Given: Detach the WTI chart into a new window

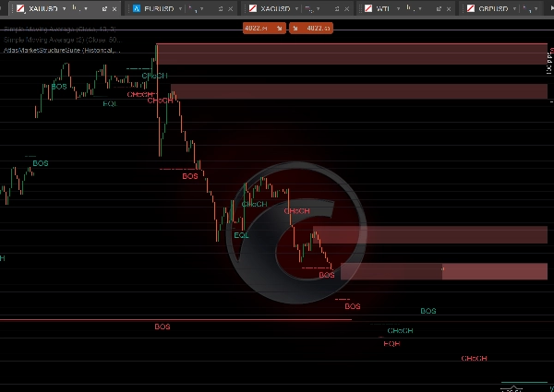Looking at the screenshot, I should (439, 9).
